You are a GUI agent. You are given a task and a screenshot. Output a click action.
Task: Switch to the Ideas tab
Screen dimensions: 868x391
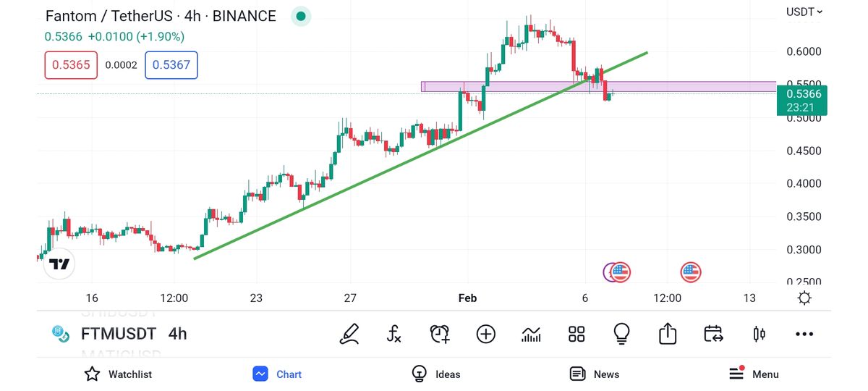[436, 374]
